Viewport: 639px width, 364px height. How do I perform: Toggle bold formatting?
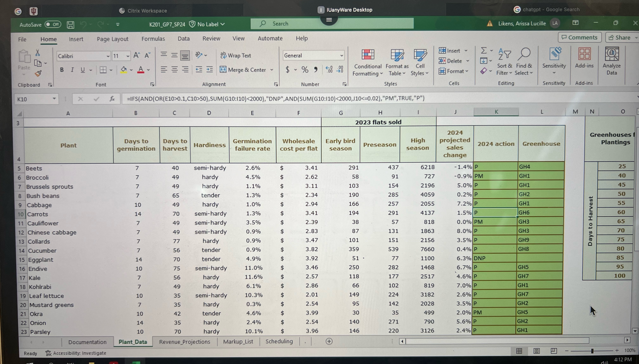point(61,70)
